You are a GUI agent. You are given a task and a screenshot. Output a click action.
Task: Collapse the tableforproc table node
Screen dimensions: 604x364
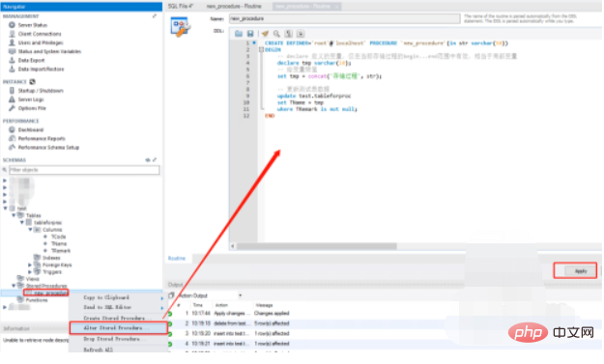[22, 222]
